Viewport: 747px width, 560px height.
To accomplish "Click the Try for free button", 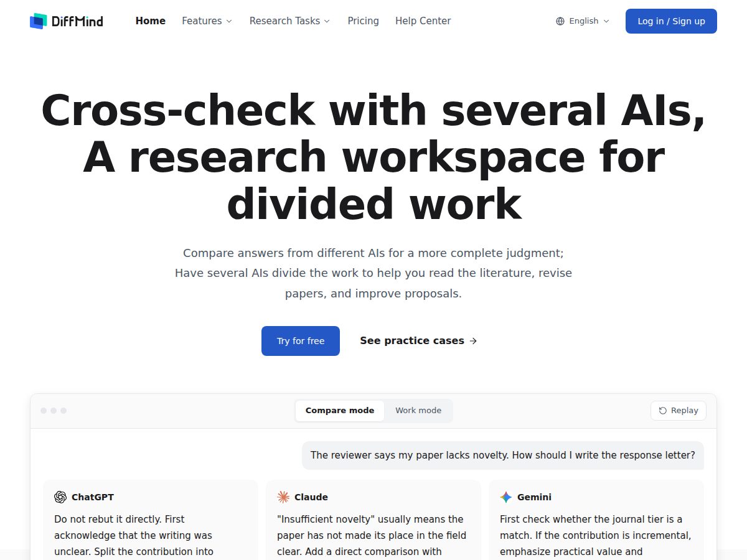I will coord(301,341).
